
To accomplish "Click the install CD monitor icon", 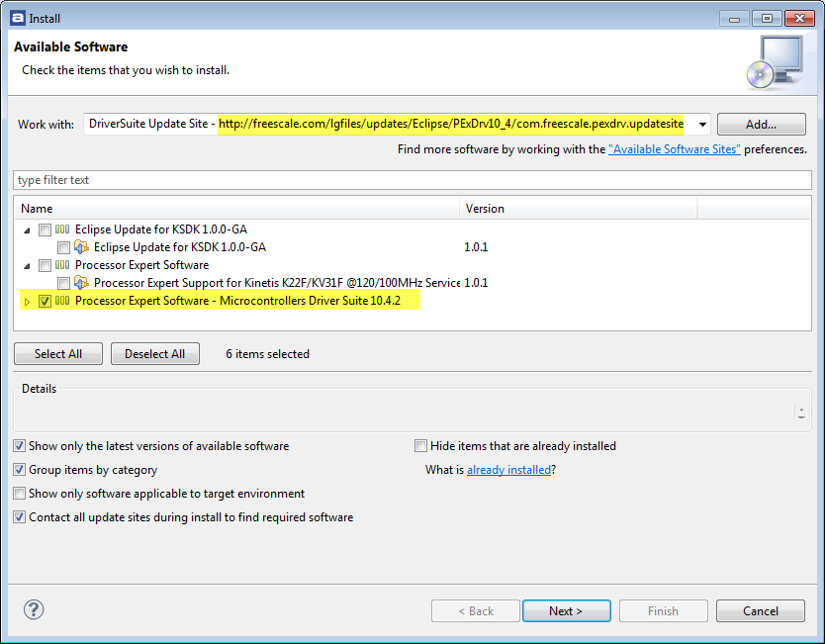I will click(x=776, y=61).
